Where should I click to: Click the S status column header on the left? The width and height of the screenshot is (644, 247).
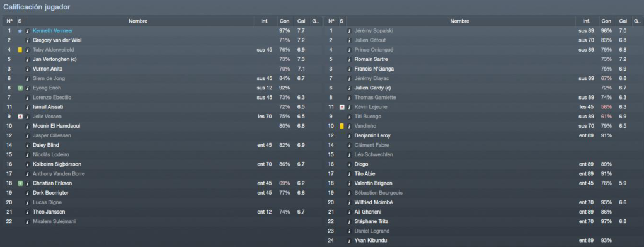coord(20,21)
